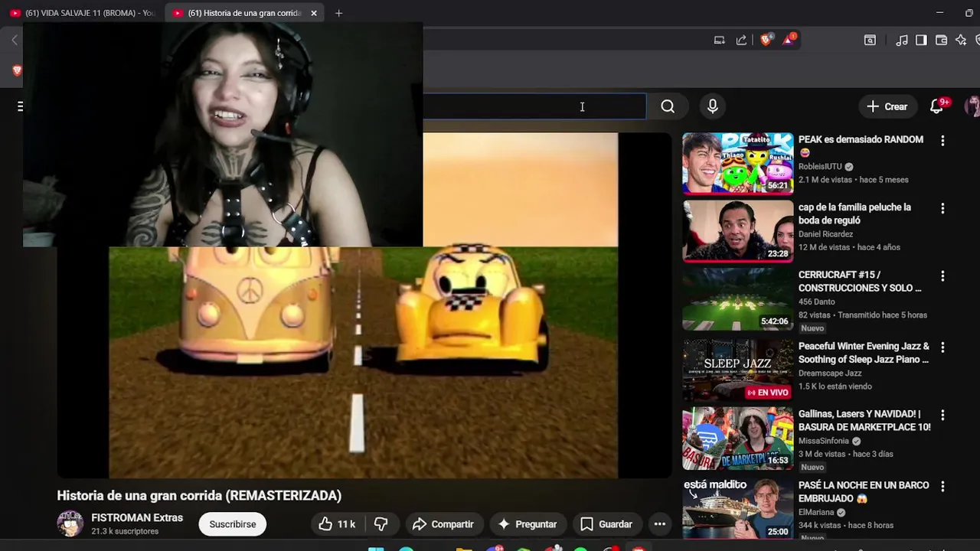Open the Leo AI sparkle icon

(x=961, y=40)
